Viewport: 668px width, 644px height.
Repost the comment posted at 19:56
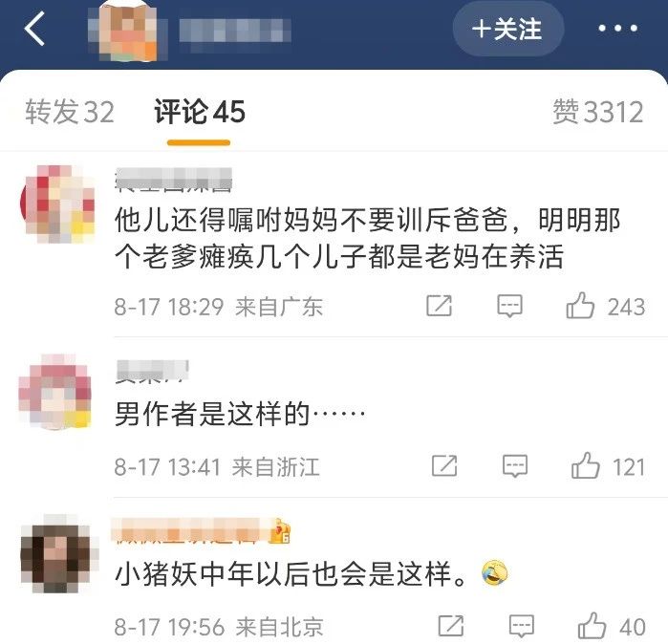coord(451,626)
